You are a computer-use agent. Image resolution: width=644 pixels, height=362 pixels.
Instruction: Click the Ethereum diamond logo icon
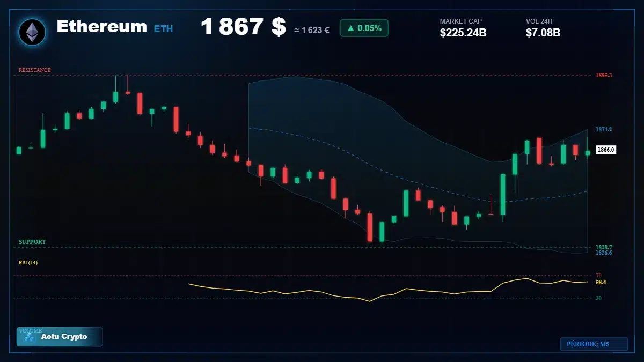32,32
